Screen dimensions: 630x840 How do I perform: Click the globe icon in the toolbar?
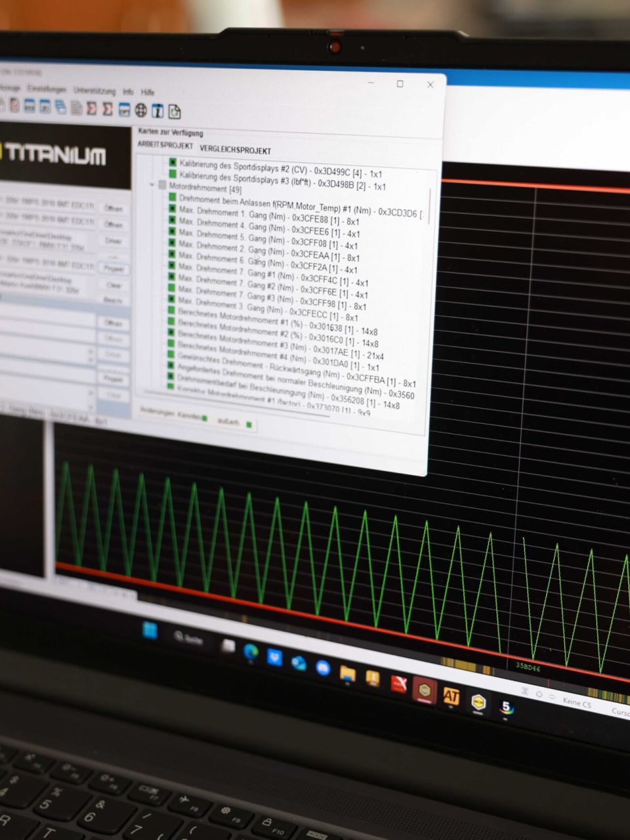(x=141, y=110)
